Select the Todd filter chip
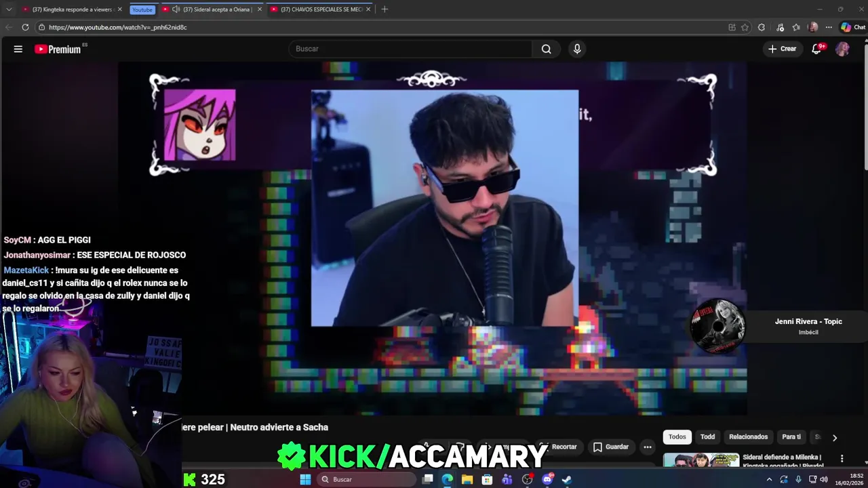 [707, 437]
